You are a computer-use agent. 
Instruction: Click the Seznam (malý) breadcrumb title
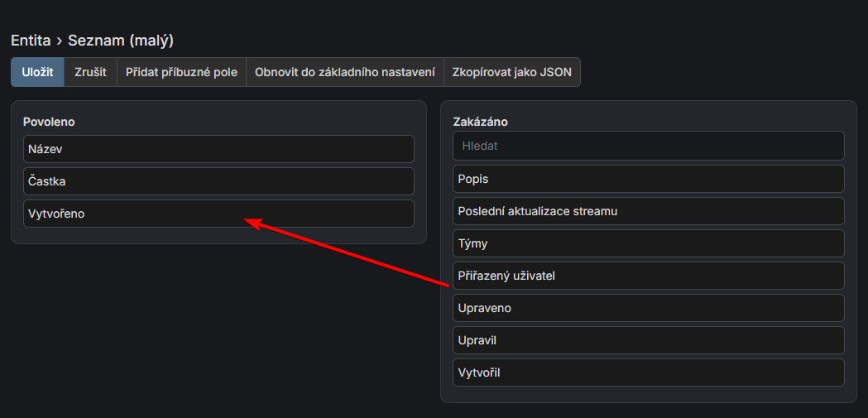[120, 40]
